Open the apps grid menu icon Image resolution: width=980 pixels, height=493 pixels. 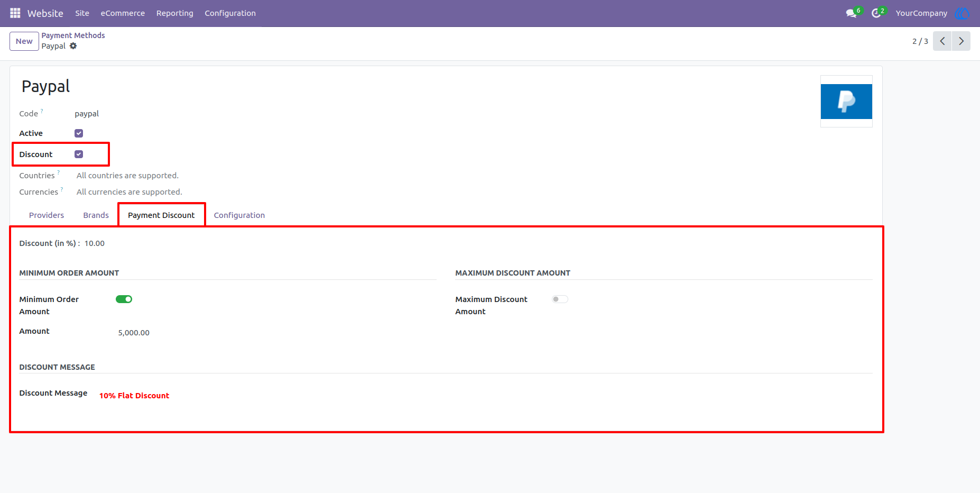15,13
